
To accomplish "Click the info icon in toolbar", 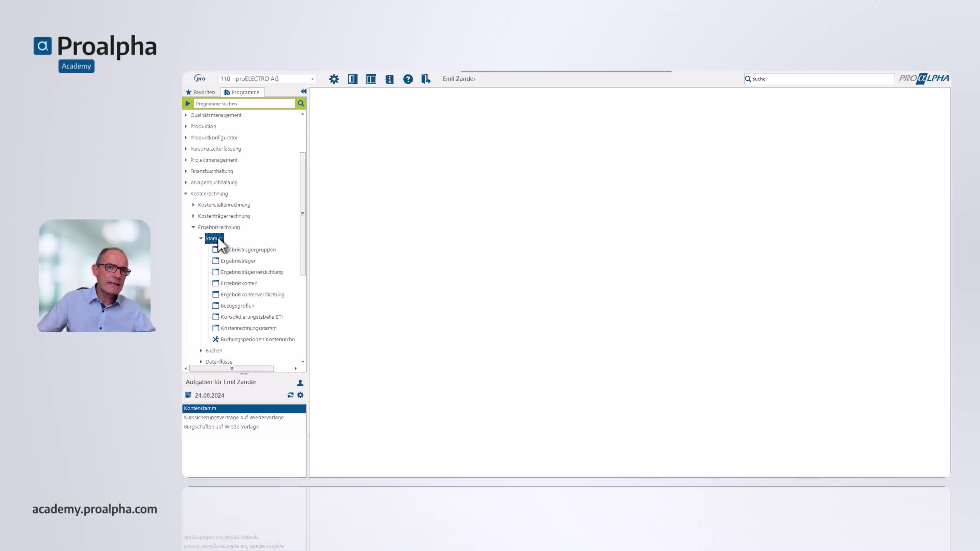I will click(x=389, y=79).
